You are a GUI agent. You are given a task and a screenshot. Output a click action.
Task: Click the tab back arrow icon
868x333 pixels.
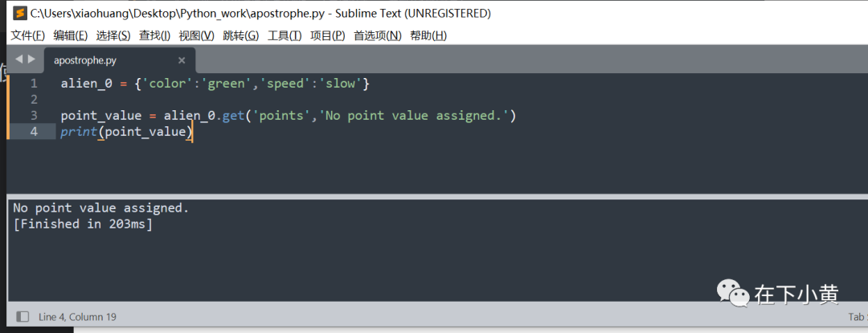(x=18, y=59)
